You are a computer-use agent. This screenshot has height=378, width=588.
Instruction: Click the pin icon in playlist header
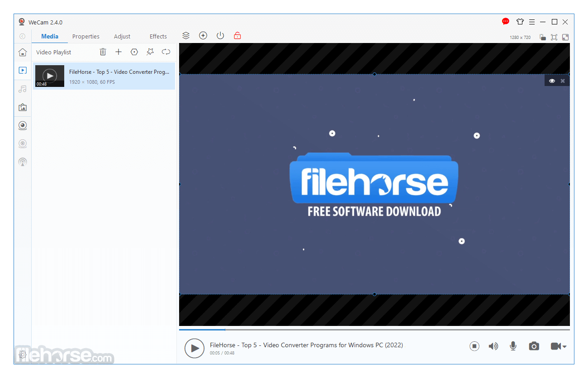(x=150, y=52)
